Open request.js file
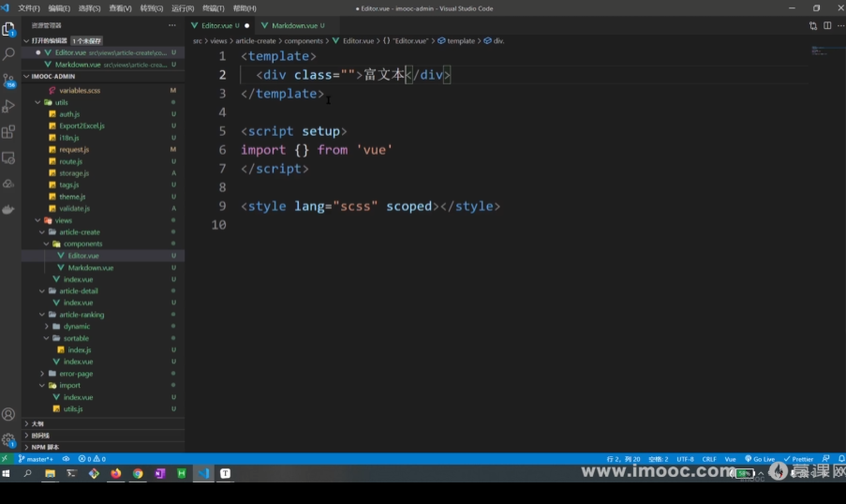Viewport: 846px width, 504px height. (x=74, y=150)
